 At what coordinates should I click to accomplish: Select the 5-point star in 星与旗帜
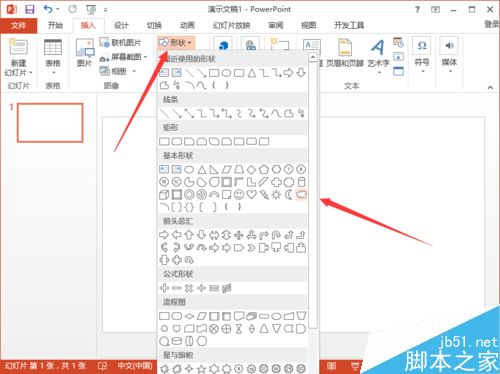[201, 369]
